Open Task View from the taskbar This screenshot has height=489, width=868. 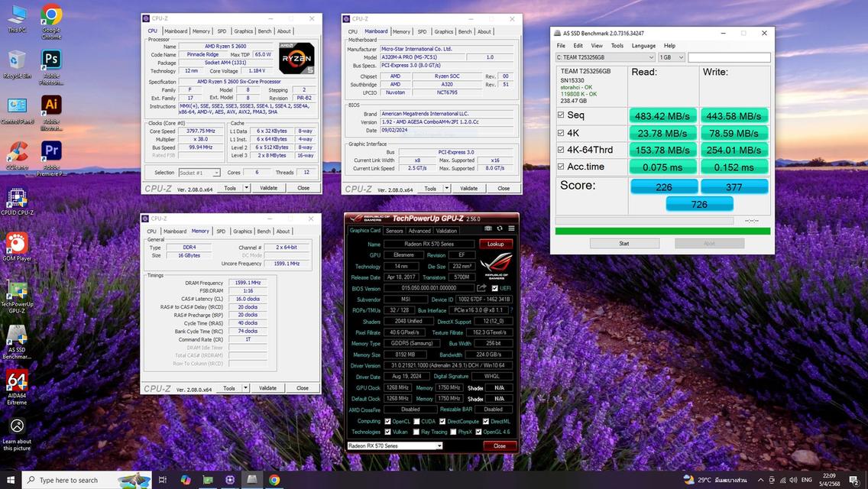pyautogui.click(x=162, y=480)
